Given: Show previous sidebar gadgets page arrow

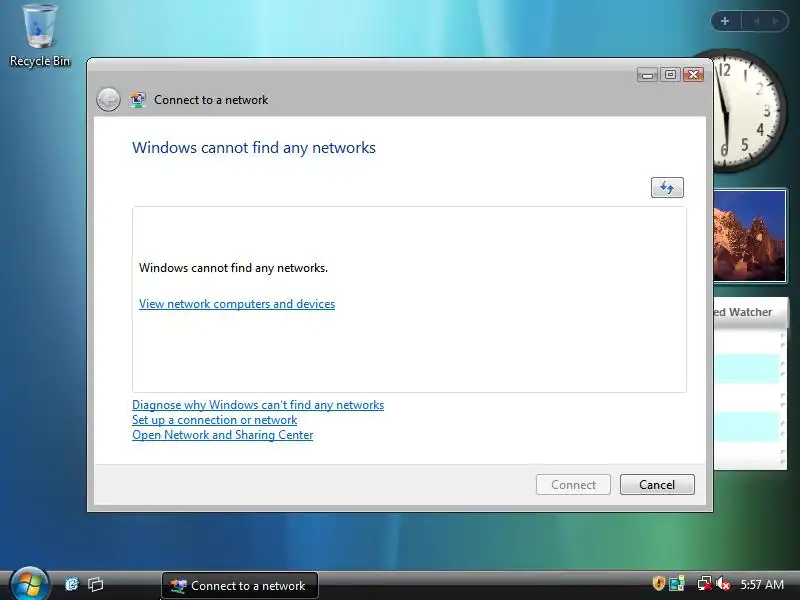Looking at the screenshot, I should coord(756,21).
